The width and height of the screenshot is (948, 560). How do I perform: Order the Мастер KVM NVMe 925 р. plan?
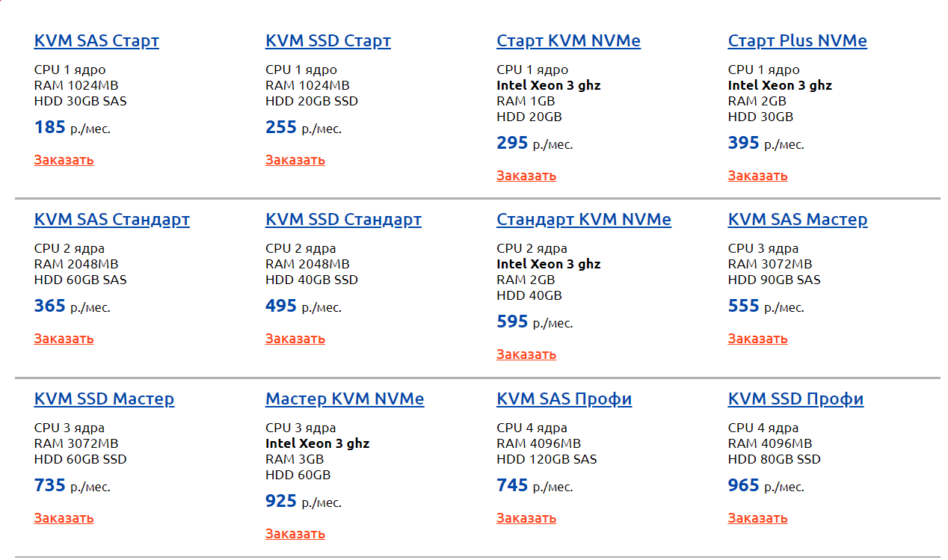pyautogui.click(x=295, y=534)
